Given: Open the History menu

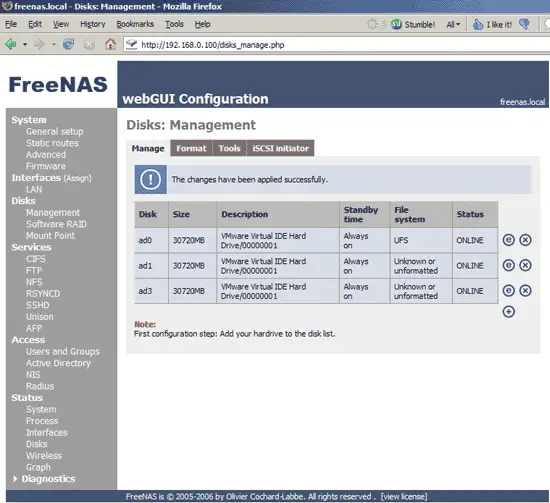Looking at the screenshot, I should pyautogui.click(x=93, y=24).
